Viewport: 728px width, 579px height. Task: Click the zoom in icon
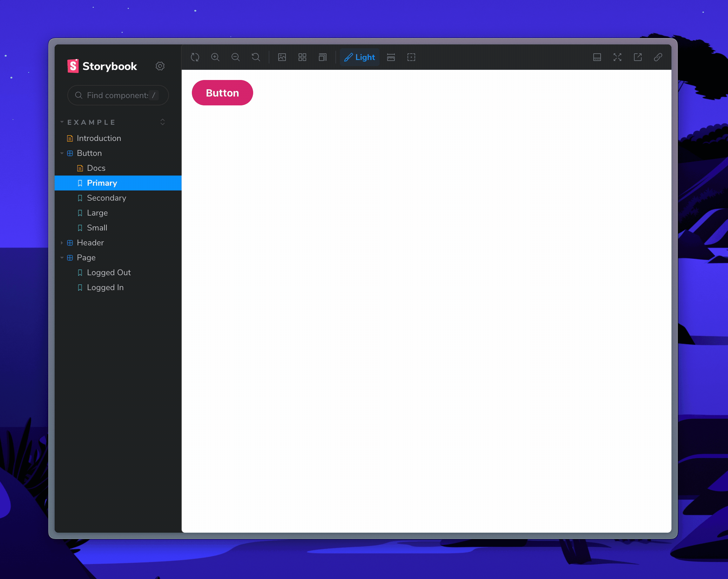(216, 57)
